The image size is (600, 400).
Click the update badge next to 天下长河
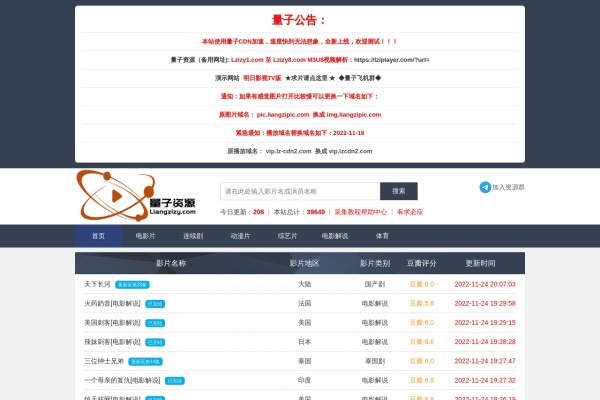point(132,285)
